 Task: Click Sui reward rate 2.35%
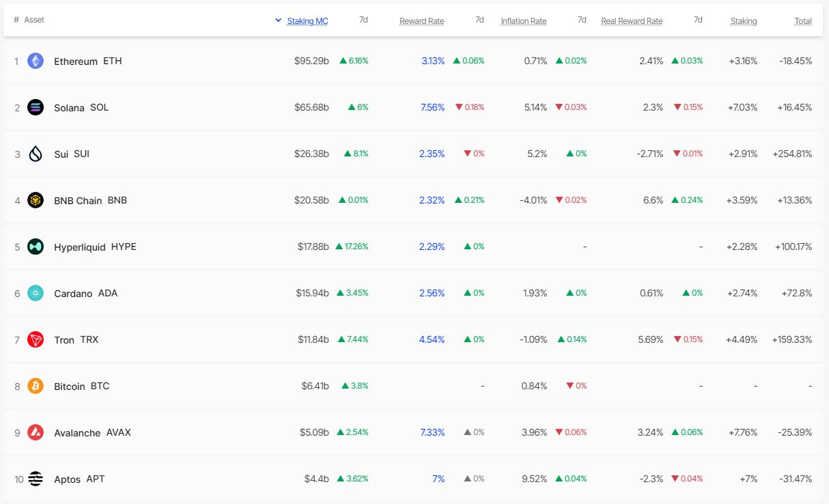pyautogui.click(x=432, y=154)
